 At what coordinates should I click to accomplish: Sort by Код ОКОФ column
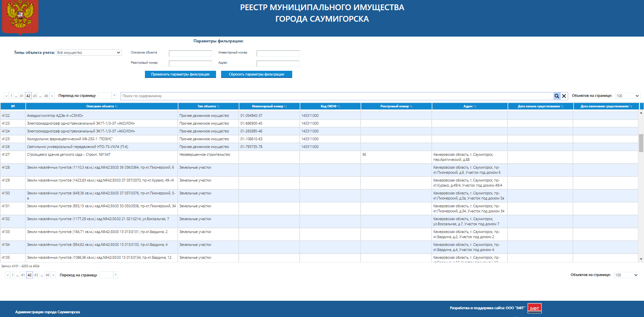[330, 106]
